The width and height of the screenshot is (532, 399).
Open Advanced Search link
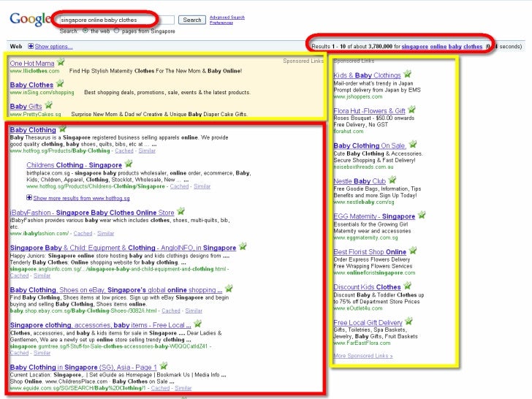pyautogui.click(x=227, y=18)
